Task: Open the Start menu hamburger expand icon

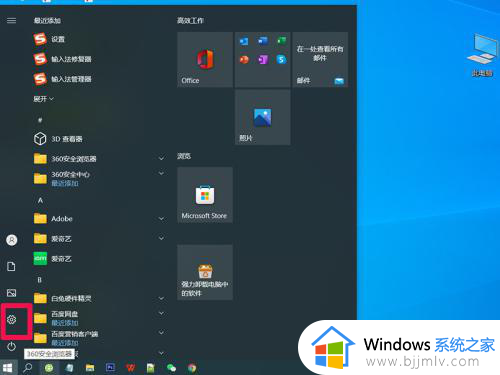Action: click(11, 21)
